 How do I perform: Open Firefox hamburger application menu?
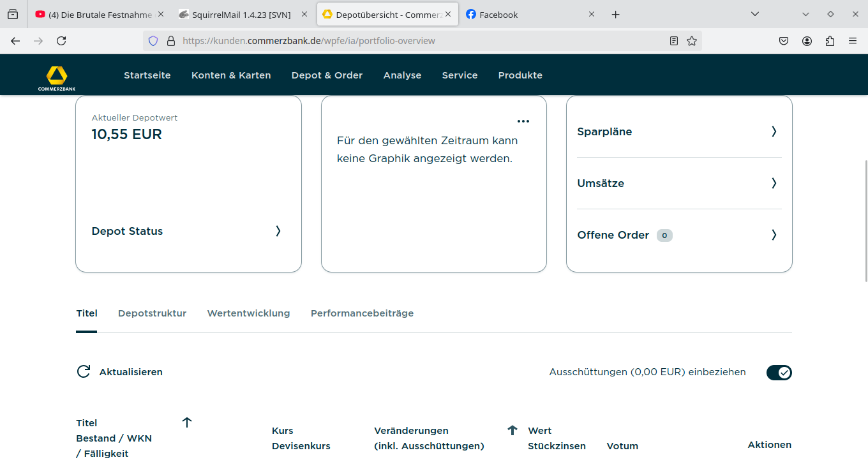click(853, 41)
